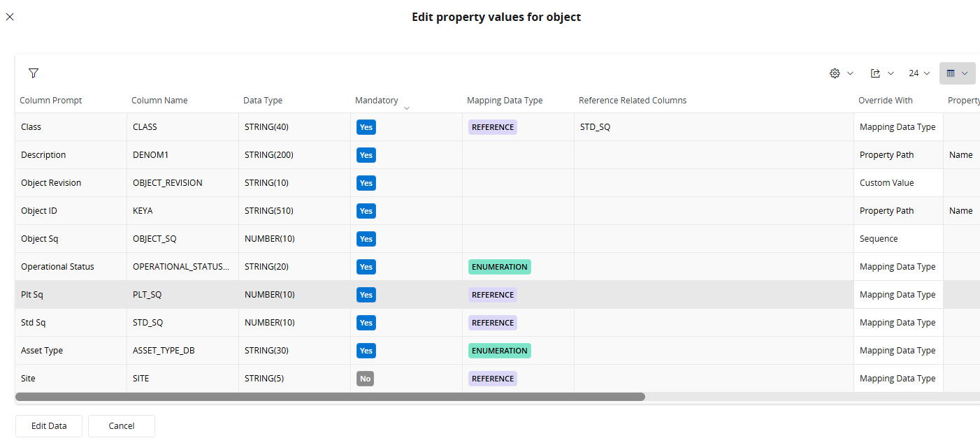The width and height of the screenshot is (980, 445).
Task: Open the filter icon above the table
Action: pos(34,73)
